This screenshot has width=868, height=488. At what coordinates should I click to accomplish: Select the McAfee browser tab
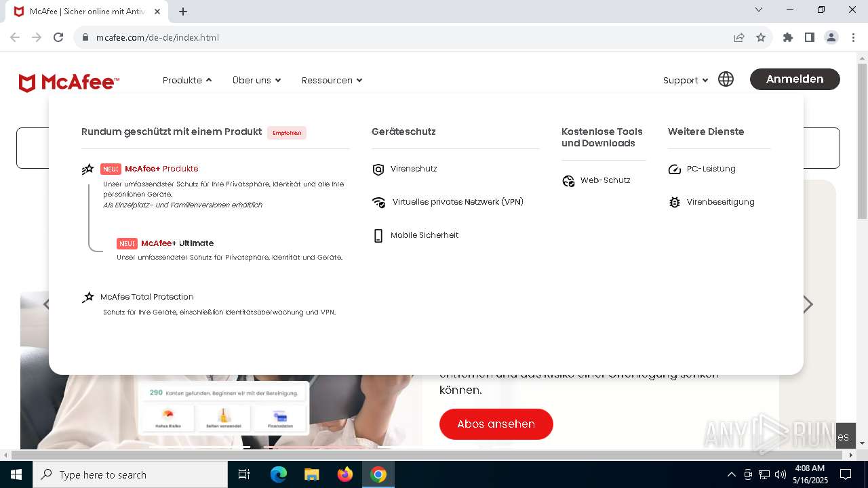click(x=88, y=12)
